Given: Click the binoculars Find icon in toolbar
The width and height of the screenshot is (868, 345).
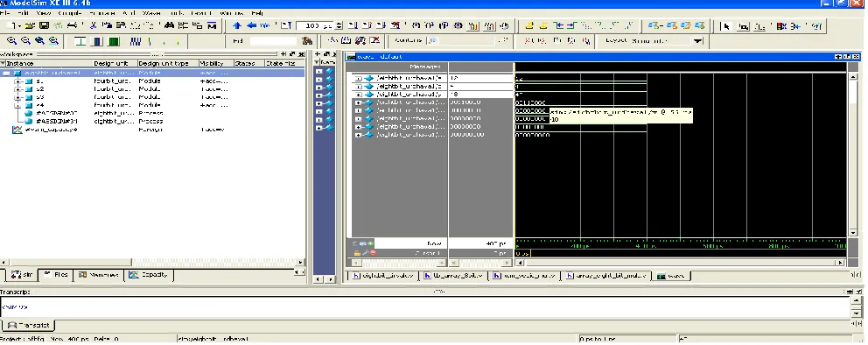Looking at the screenshot, I should (x=170, y=25).
